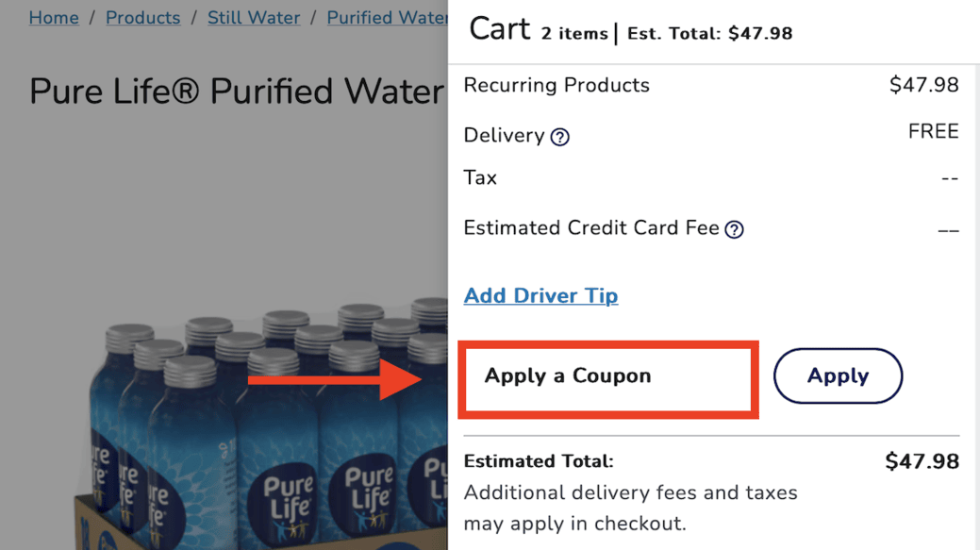The height and width of the screenshot is (550, 980).
Task: Click the additional delivery fees note
Action: click(630, 508)
